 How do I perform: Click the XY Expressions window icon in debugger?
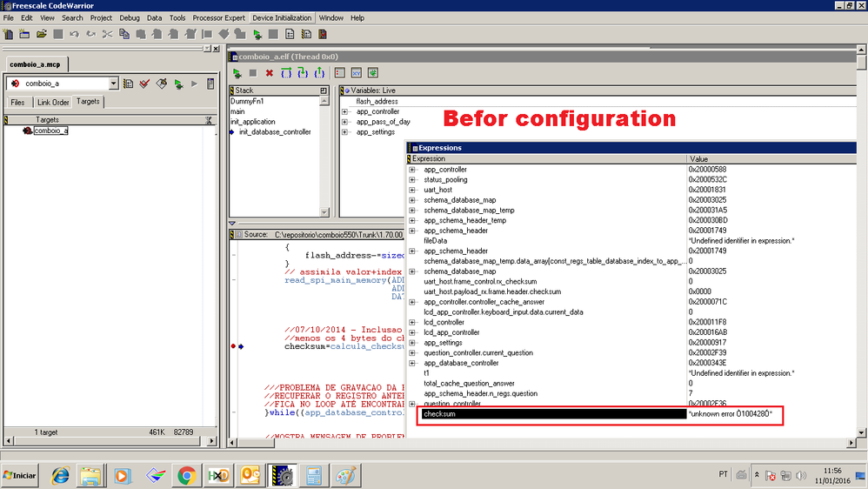click(x=357, y=73)
